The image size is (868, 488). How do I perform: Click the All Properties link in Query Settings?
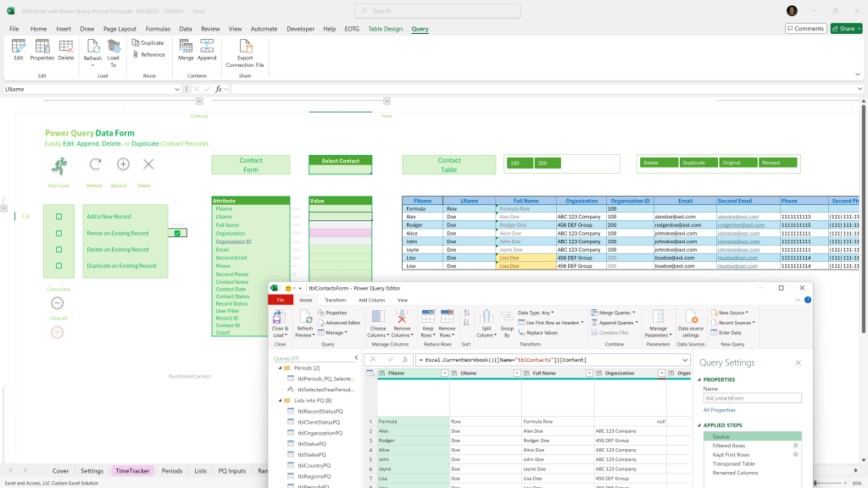click(719, 410)
